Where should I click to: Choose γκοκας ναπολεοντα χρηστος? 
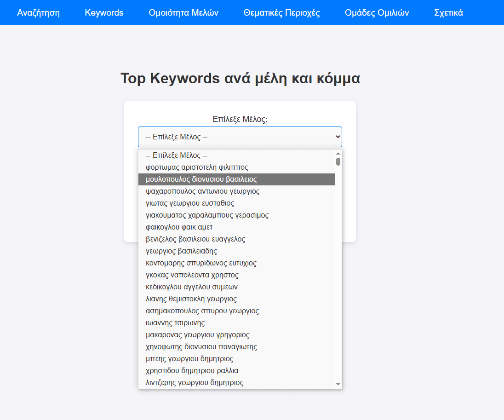[236, 275]
